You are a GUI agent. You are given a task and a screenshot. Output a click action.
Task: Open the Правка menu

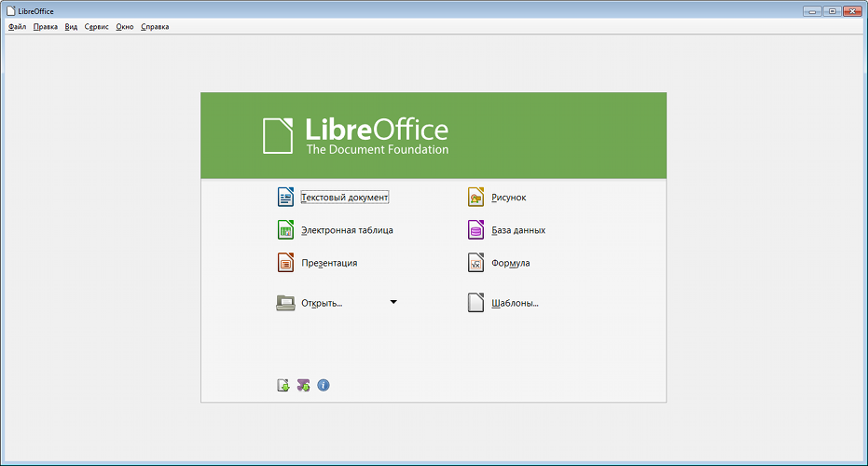[46, 27]
